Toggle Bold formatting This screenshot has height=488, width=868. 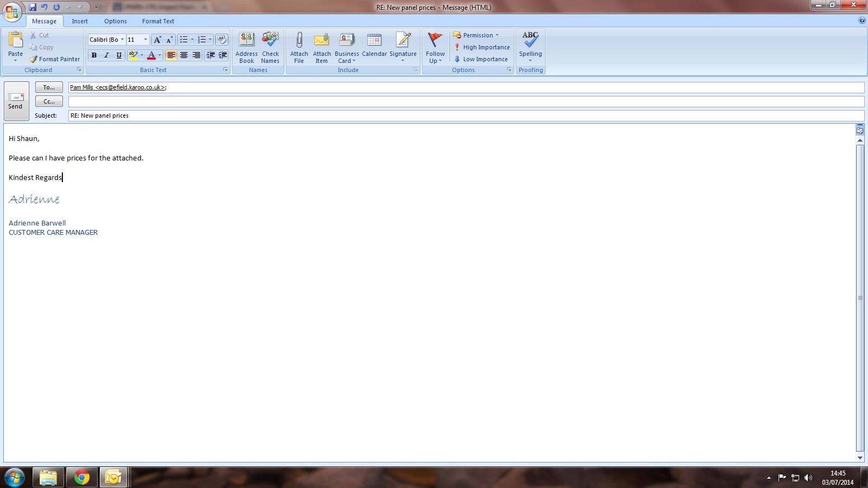(94, 55)
